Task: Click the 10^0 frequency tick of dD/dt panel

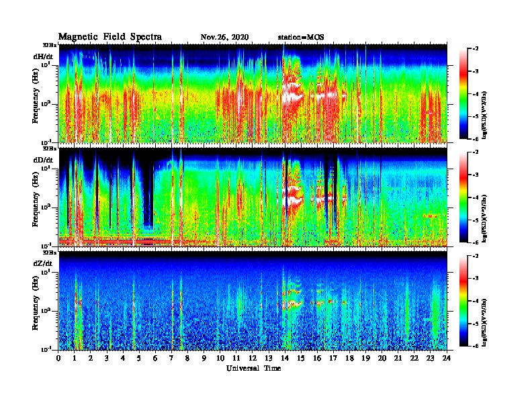Action: pyautogui.click(x=46, y=208)
